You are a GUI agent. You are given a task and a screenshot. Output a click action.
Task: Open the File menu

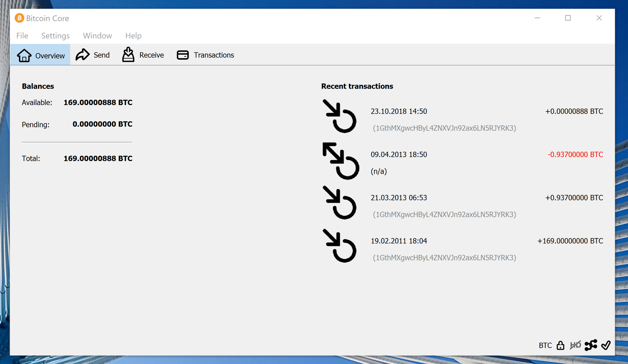coord(22,36)
